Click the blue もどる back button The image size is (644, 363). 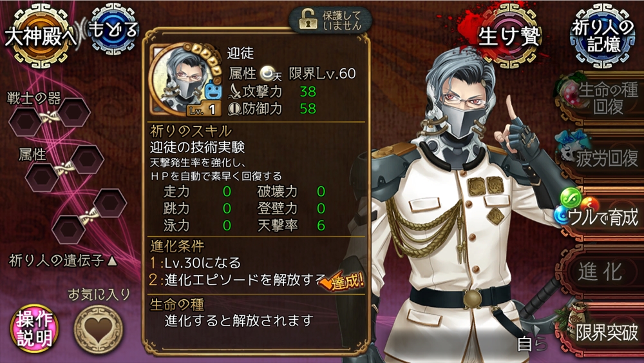click(x=113, y=30)
